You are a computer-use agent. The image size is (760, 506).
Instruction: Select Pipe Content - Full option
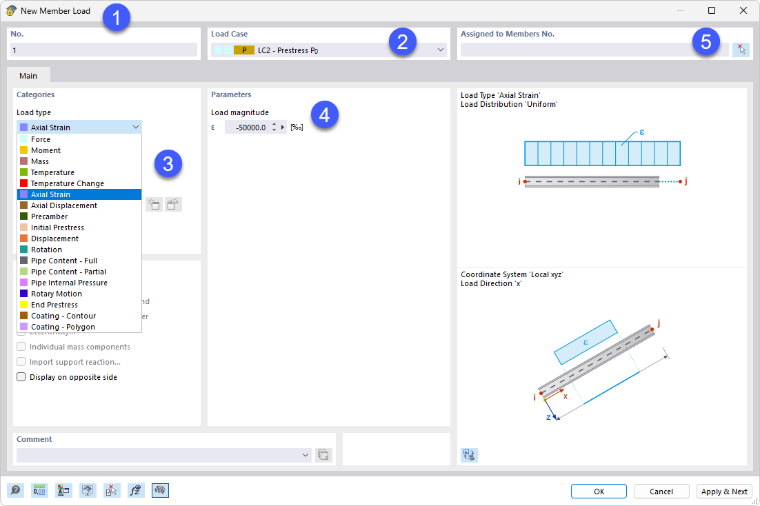pos(79,260)
